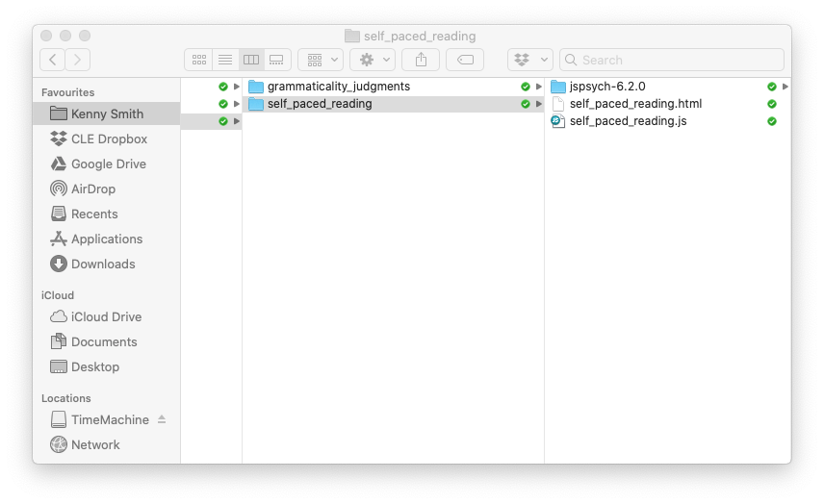Eject the TimeMachine drive
This screenshot has height=504, width=824.
coord(162,419)
